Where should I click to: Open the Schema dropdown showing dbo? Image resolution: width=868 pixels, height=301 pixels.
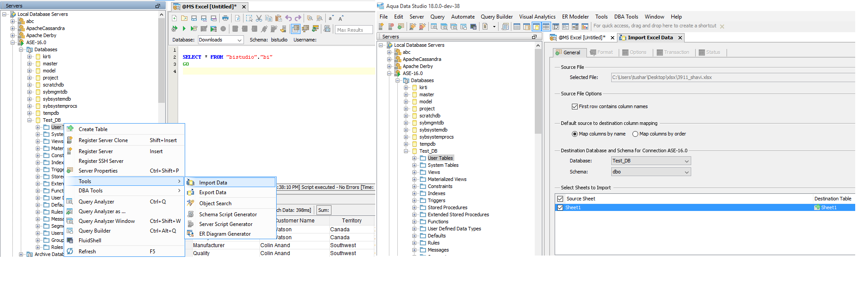(651, 172)
